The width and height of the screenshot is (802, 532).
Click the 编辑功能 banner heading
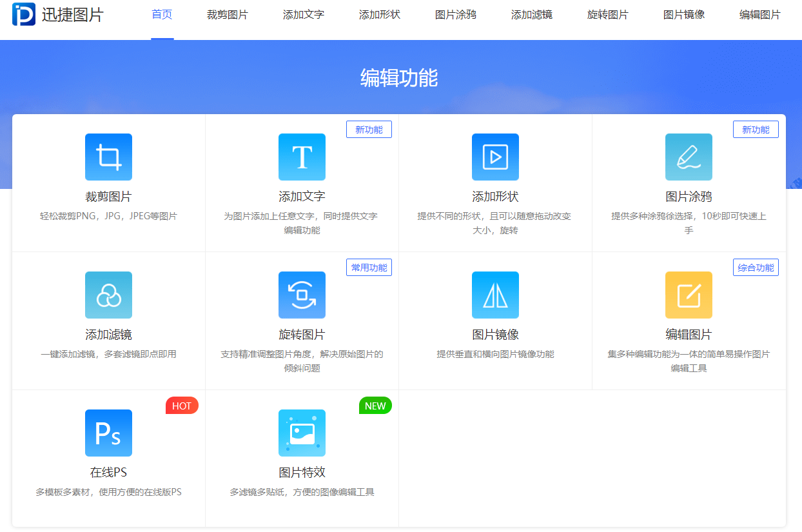[399, 78]
